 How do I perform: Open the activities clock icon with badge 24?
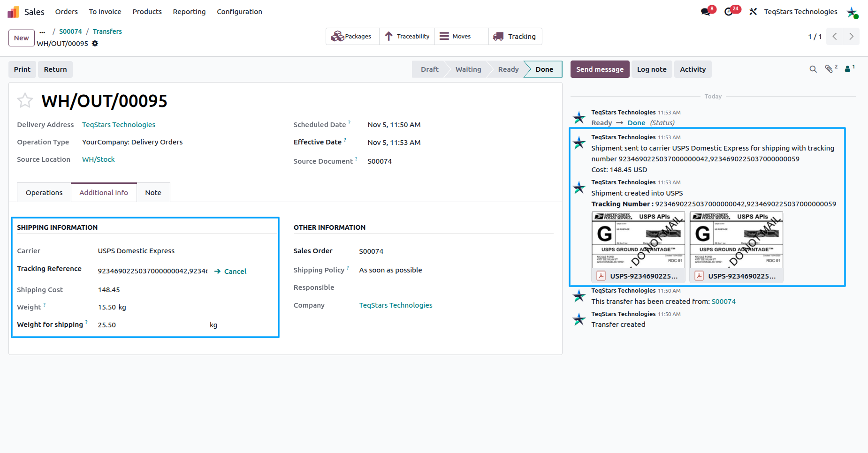tap(729, 12)
